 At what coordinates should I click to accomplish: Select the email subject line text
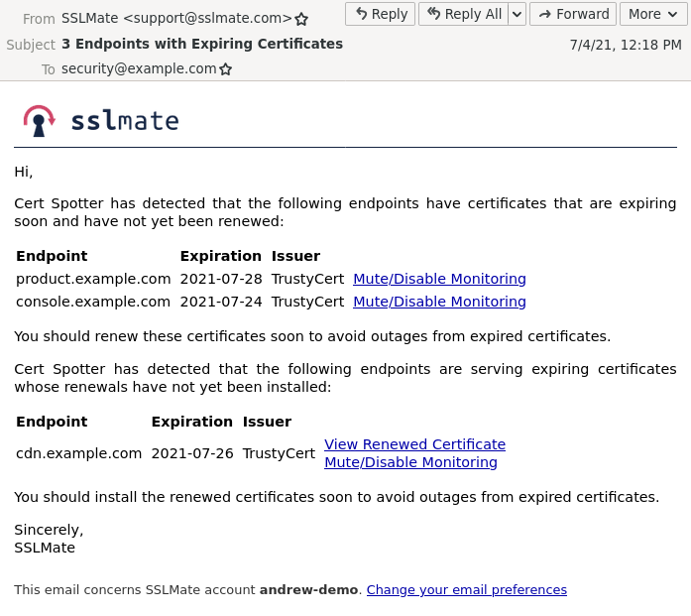[202, 44]
